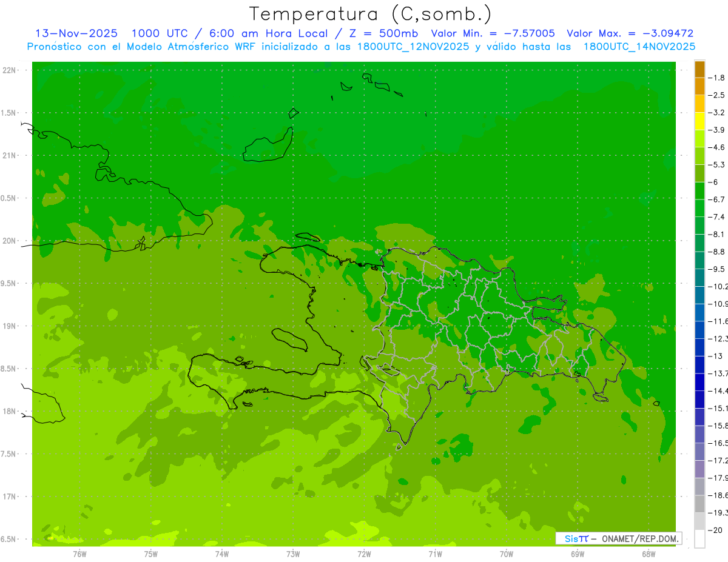The height and width of the screenshot is (562, 728).
Task: Click the "75W" longitude tick label
Action: pyautogui.click(x=151, y=554)
